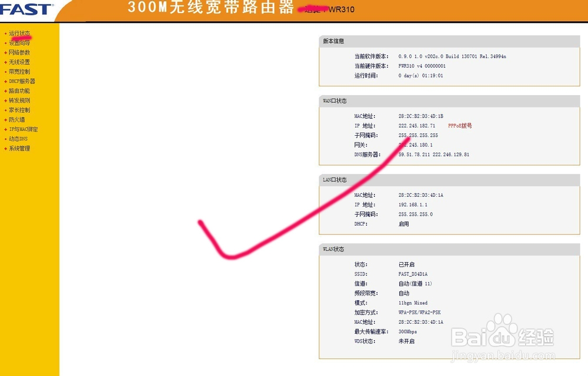Select uptime value 0 day(s) 01:19:01
Screen dimensions: 588x376
pyautogui.click(x=420, y=76)
